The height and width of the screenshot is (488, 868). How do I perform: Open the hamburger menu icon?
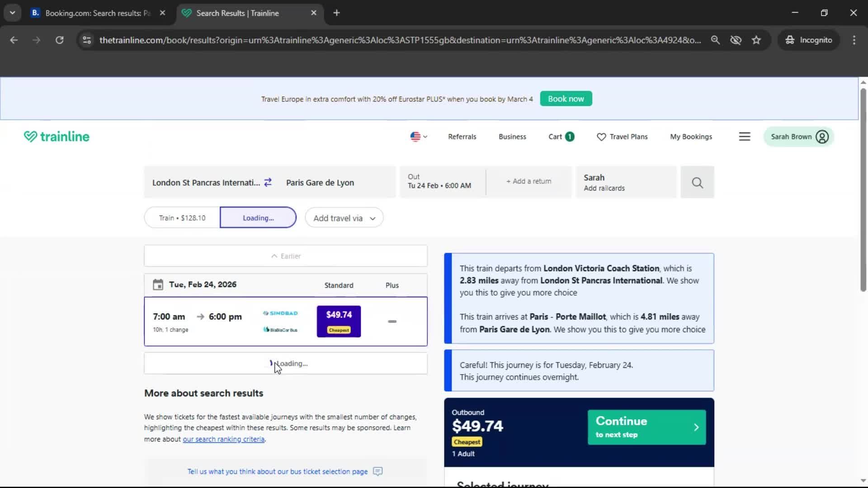pos(744,136)
